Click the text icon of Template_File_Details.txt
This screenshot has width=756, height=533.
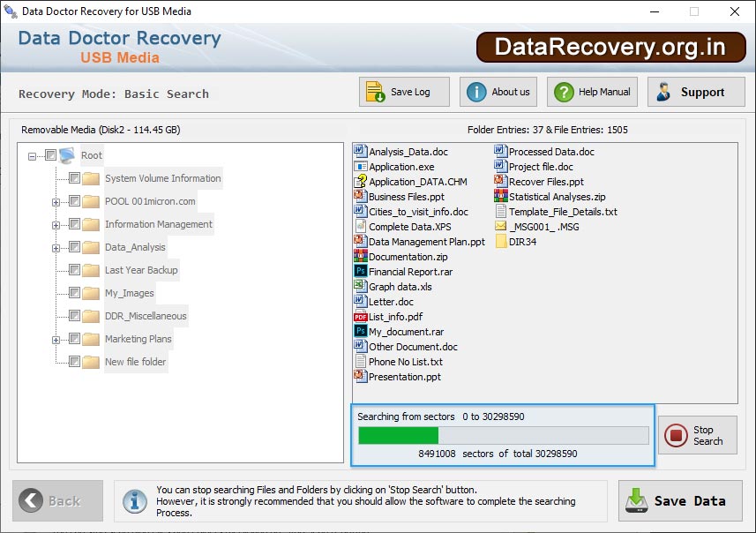point(500,211)
